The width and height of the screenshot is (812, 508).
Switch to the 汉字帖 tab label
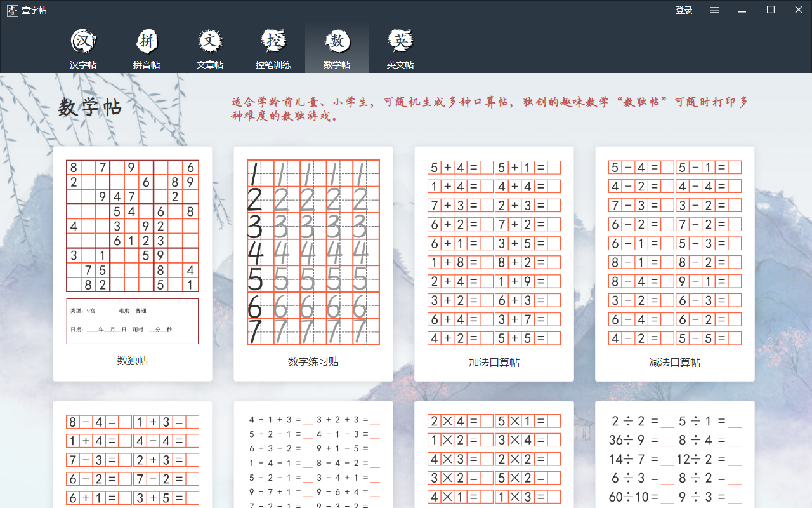point(83,65)
